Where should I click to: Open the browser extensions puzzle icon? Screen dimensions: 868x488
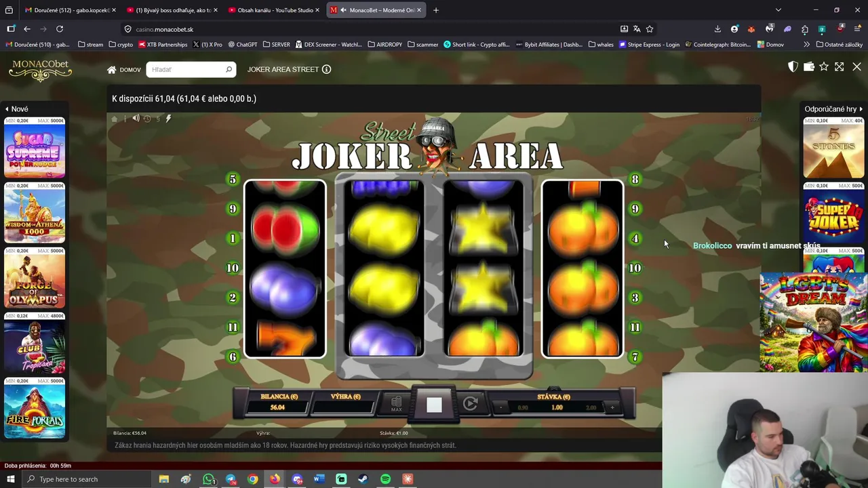pyautogui.click(x=805, y=29)
